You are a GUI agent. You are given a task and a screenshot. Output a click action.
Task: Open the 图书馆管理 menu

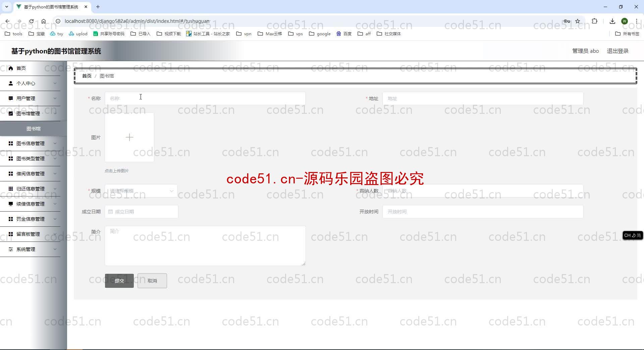30,114
